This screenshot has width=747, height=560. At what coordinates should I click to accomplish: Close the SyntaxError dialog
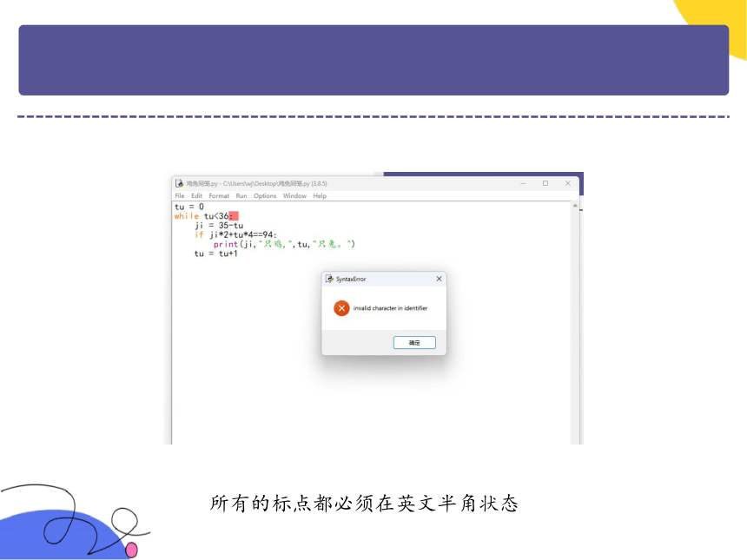tap(439, 279)
